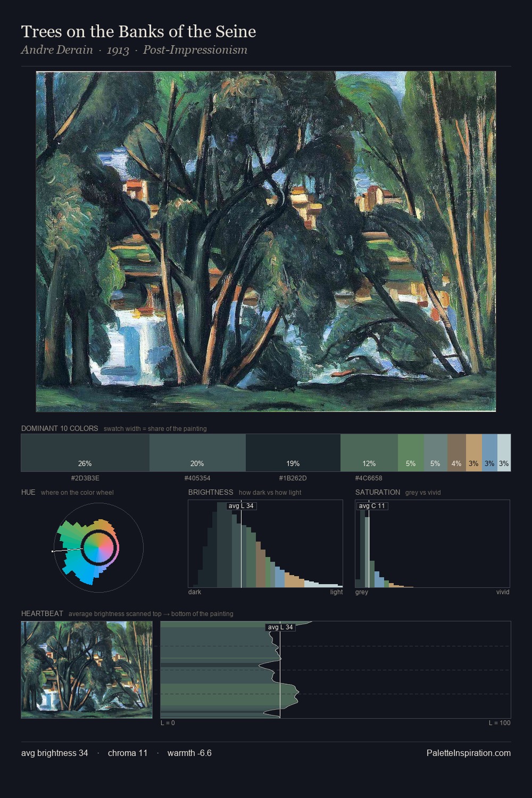Open the small painting thumbnail beside heartbeat chart
The width and height of the screenshot is (532, 798).
[87, 670]
